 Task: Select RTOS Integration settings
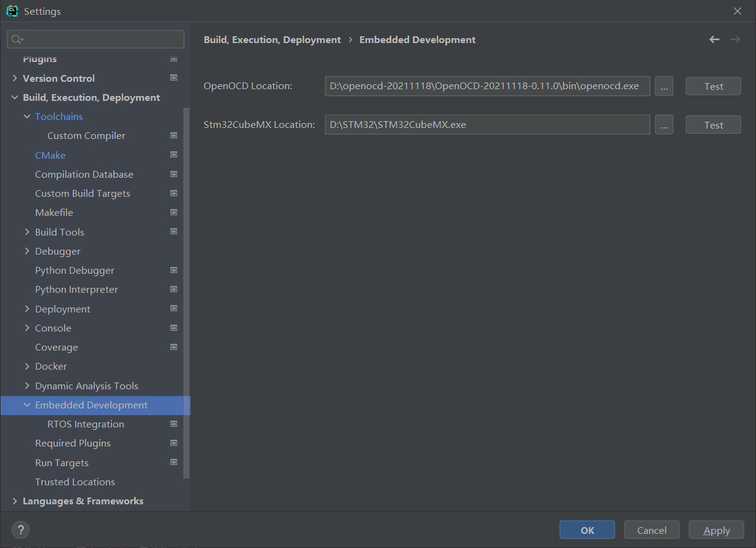tap(86, 424)
